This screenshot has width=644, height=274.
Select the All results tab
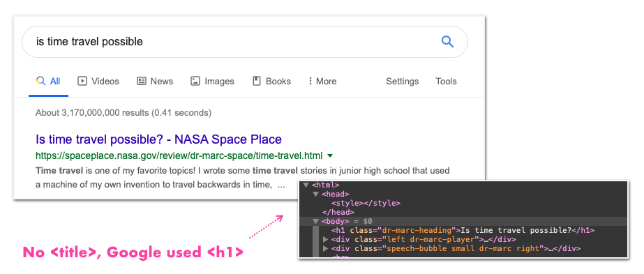coord(48,81)
